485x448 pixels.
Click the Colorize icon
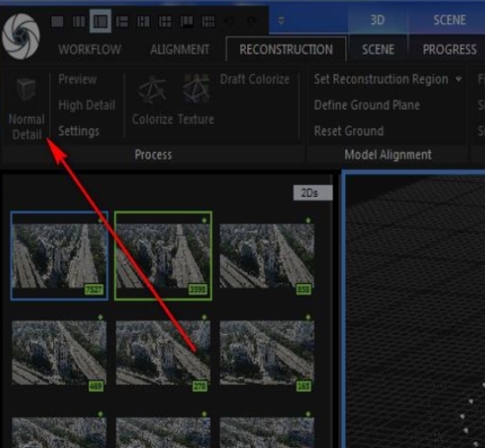tap(152, 89)
